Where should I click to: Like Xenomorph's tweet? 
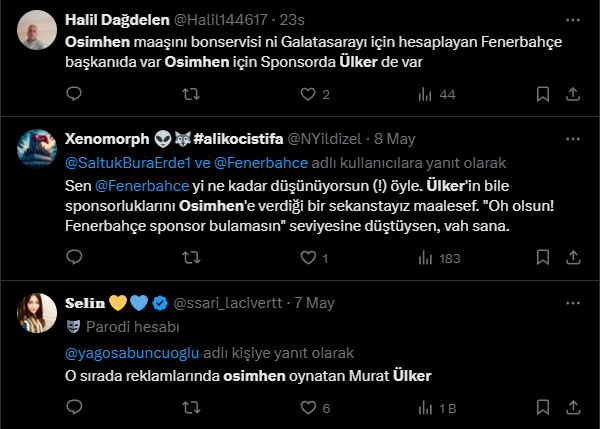pos(308,258)
